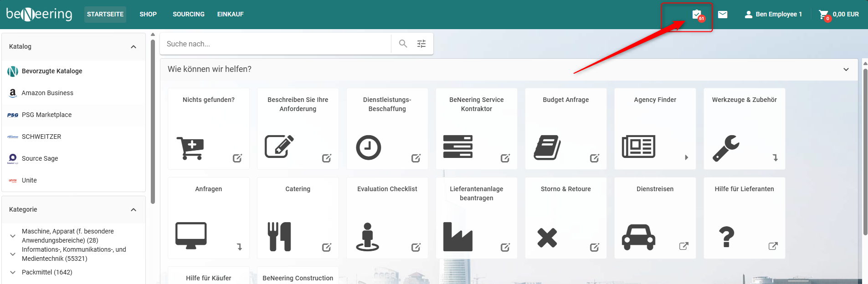Open PSG Marketplace catalog
The width and height of the screenshot is (868, 284).
[74, 115]
